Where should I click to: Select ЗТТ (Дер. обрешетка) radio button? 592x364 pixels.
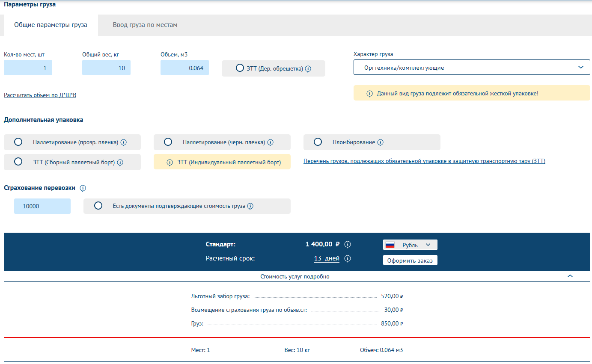point(240,68)
